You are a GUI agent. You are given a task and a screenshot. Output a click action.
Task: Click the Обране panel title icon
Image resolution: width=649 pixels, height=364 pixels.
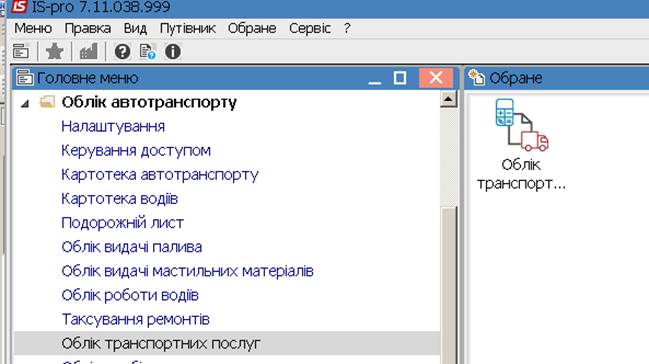[476, 77]
